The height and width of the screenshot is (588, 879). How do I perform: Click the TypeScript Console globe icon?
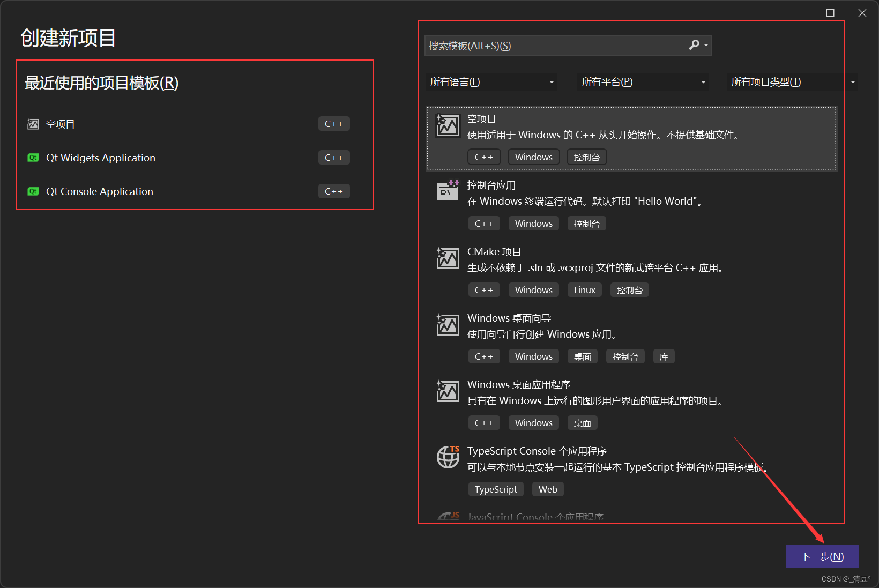click(448, 457)
